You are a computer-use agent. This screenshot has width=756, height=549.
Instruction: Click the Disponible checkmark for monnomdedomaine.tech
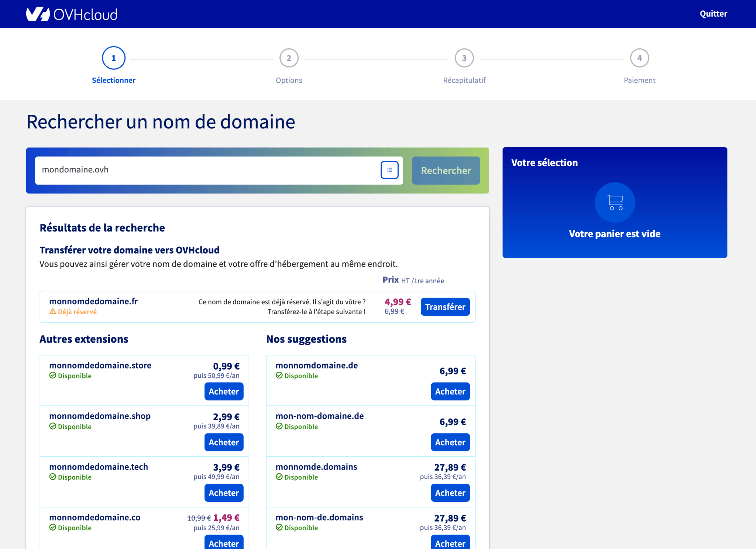point(52,477)
